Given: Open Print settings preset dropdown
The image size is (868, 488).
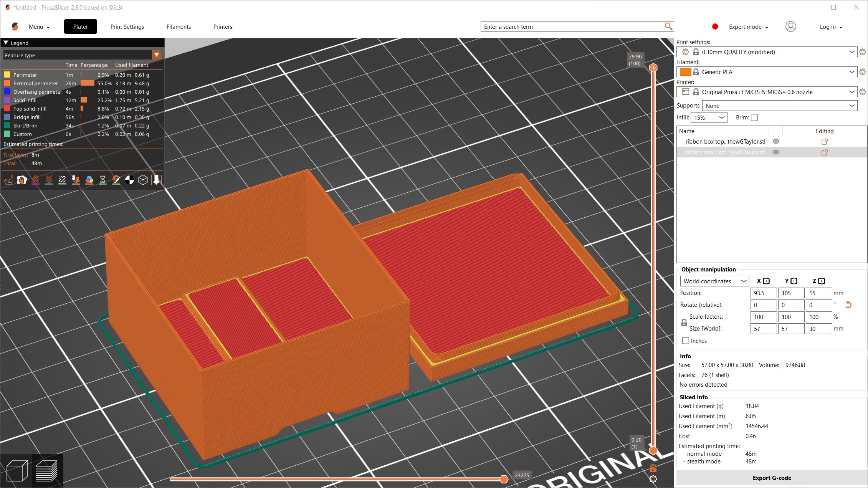Looking at the screenshot, I should coord(767,52).
